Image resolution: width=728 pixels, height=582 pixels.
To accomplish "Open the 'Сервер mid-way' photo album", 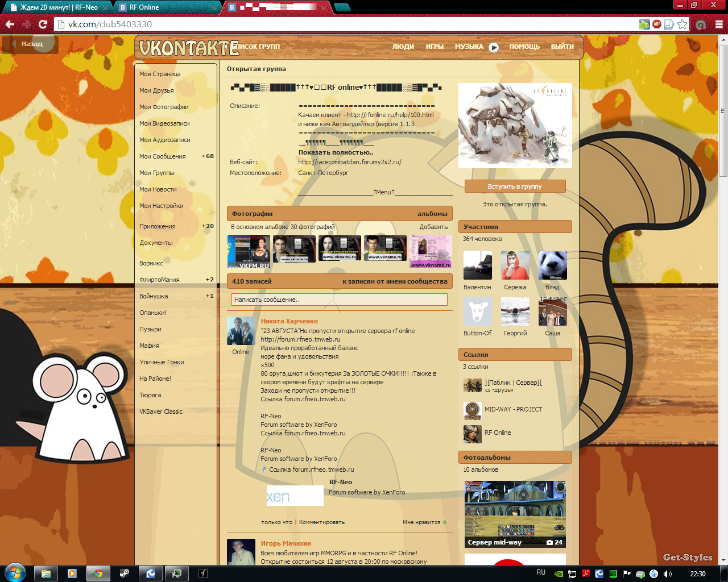I will [515, 514].
